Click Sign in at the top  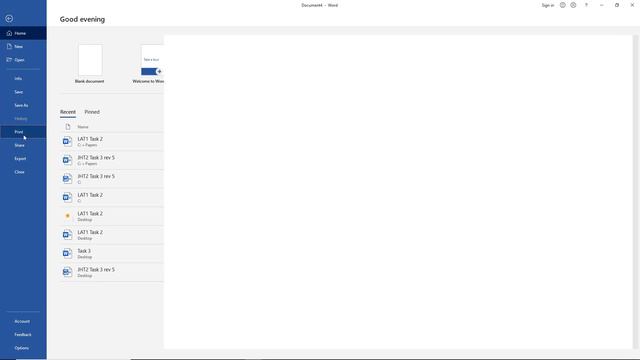pyautogui.click(x=548, y=5)
